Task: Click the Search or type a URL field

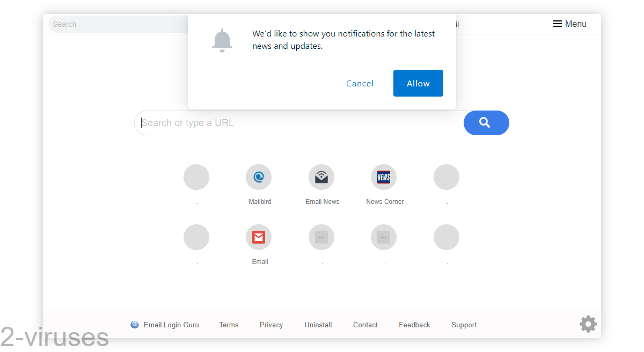Action: [x=295, y=123]
